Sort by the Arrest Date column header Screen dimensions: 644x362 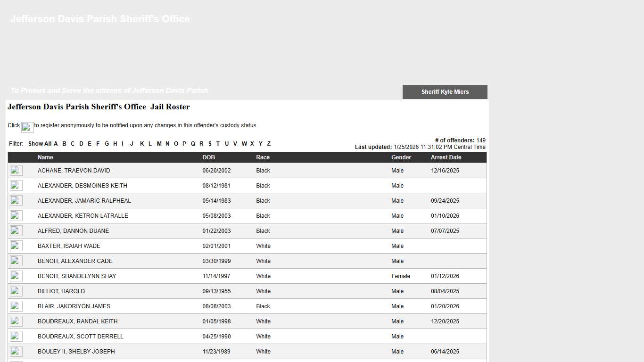(446, 157)
